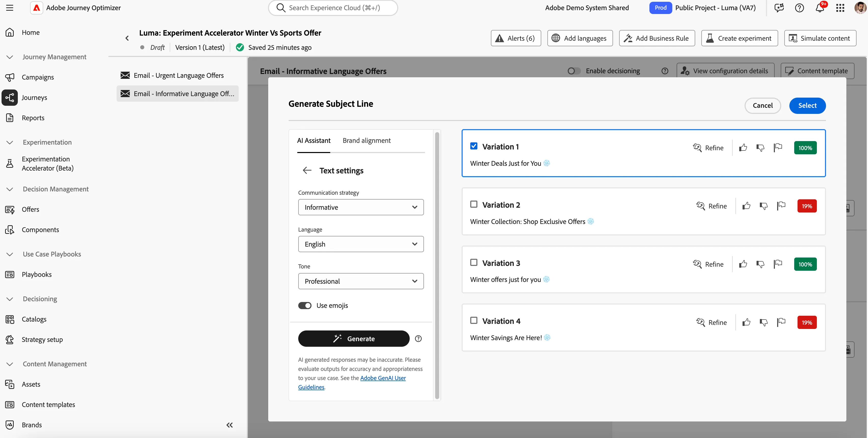Thumbs up Variation 1
Image resolution: width=868 pixels, height=438 pixels.
[x=743, y=148]
